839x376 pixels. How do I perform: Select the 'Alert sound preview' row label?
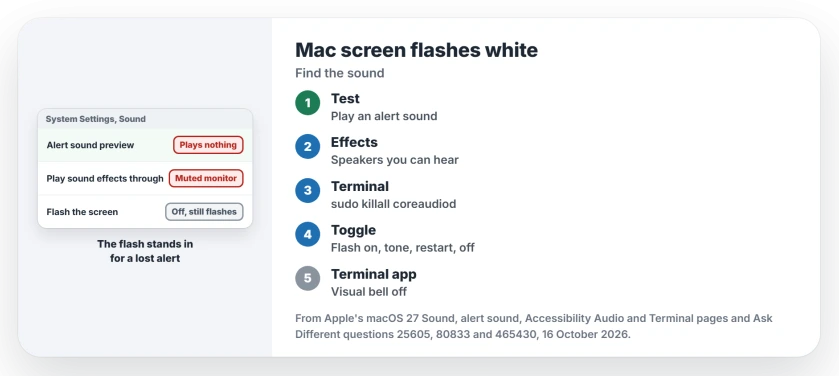pyautogui.click(x=90, y=145)
